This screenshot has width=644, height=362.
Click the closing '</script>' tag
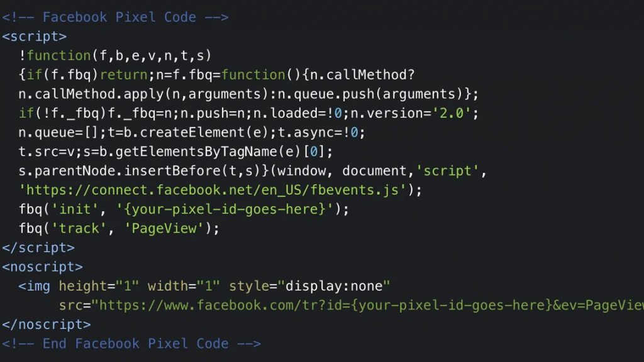[x=38, y=248]
